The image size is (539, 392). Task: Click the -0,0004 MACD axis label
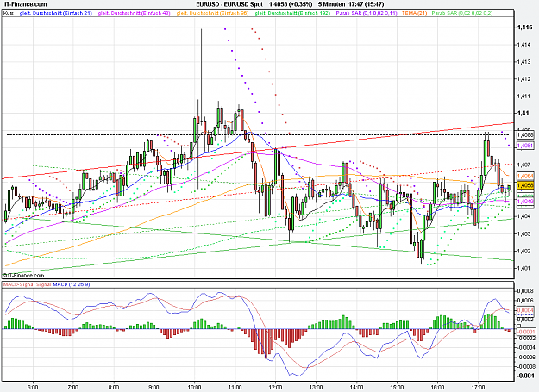pyautogui.click(x=525, y=348)
